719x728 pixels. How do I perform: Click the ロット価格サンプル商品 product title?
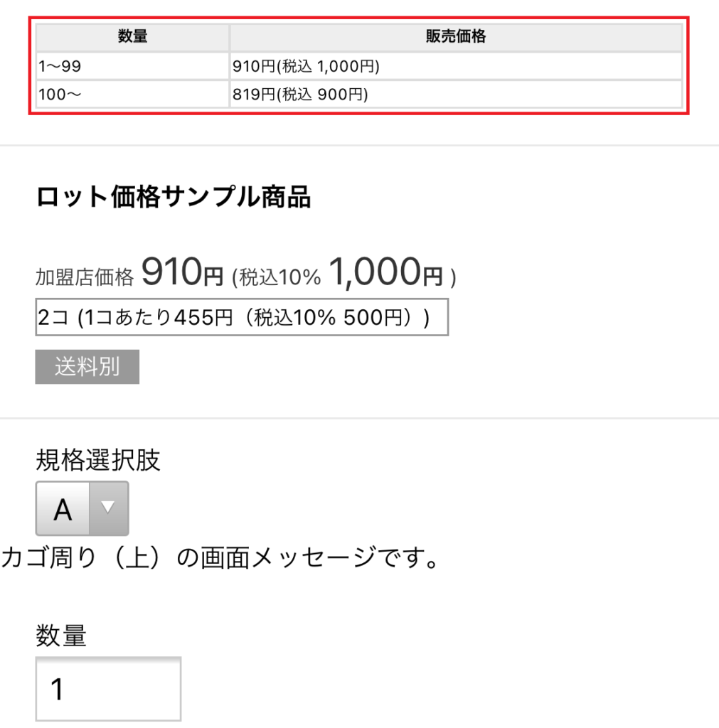point(173,198)
